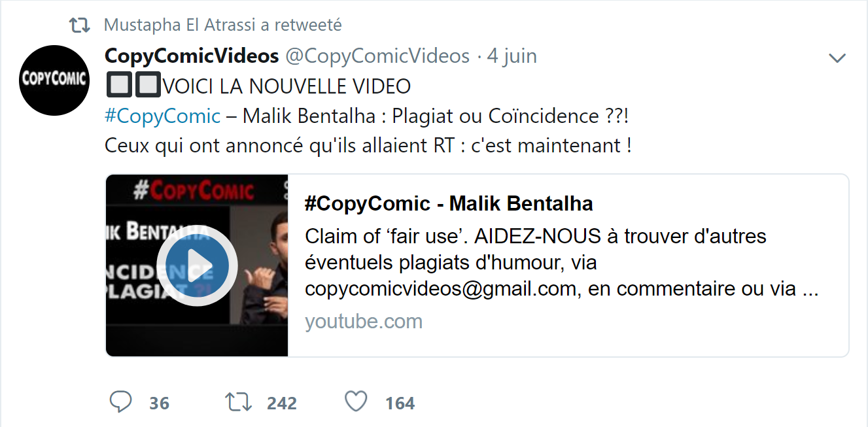This screenshot has width=868, height=427.
Task: Open the #CopyComic hashtag in the tweet text
Action: pyautogui.click(x=162, y=116)
